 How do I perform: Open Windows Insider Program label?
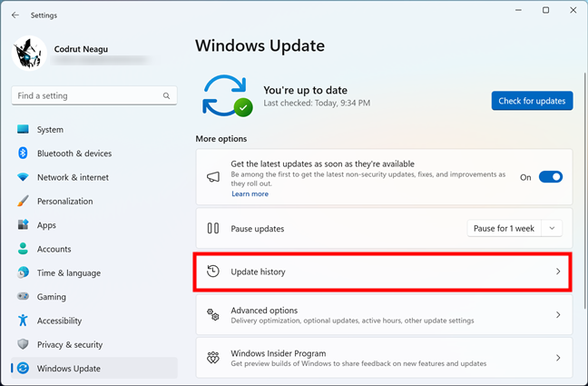[x=279, y=353]
